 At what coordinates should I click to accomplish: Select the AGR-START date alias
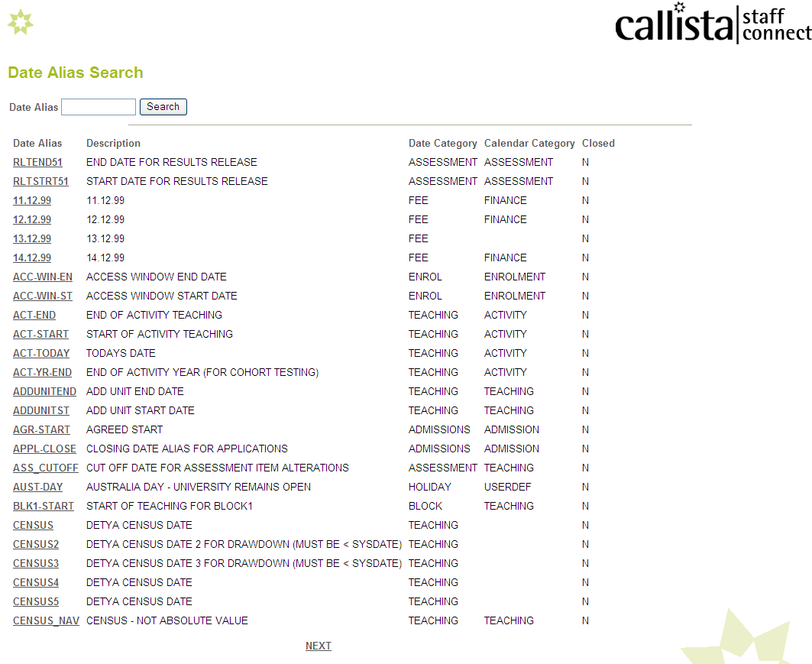click(x=40, y=429)
